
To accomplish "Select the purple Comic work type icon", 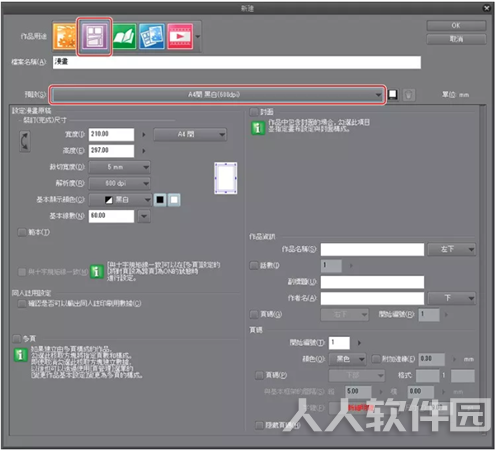I will (95, 36).
